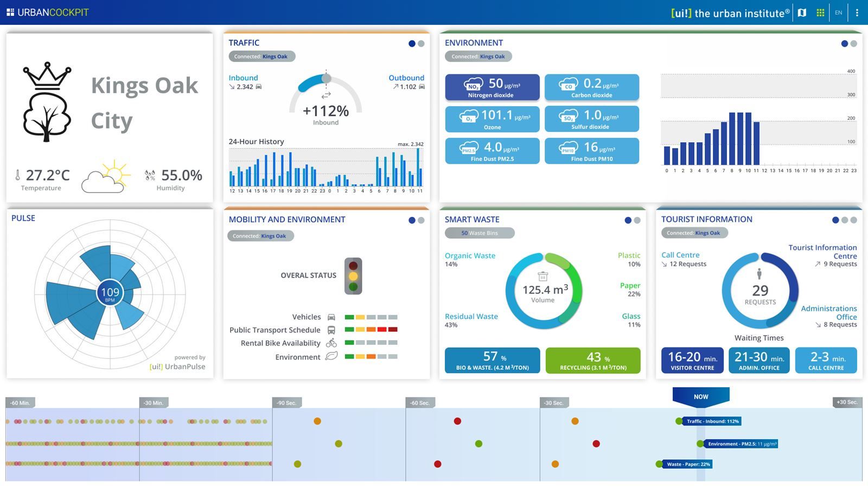Viewport: 868px width, 488px height.
Task: Select third page dot in Tourist Information
Action: [853, 220]
